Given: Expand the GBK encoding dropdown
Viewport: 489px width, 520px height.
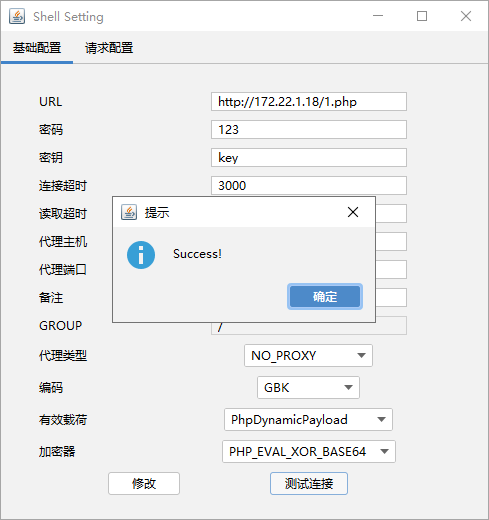Looking at the screenshot, I should click(x=308, y=387).
